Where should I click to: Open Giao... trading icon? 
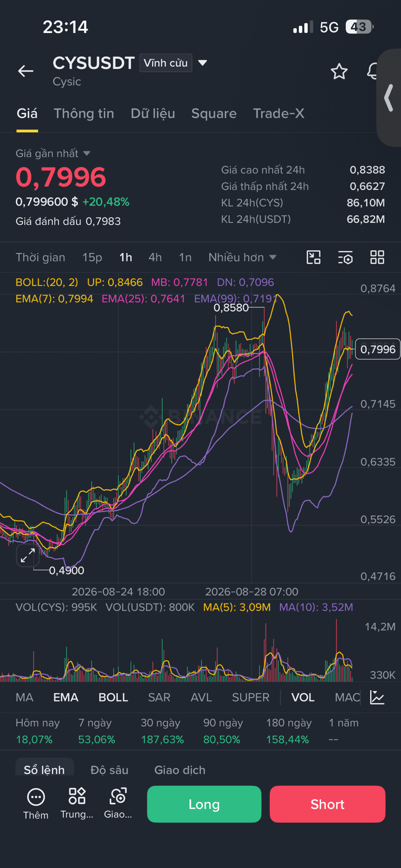coord(118,804)
